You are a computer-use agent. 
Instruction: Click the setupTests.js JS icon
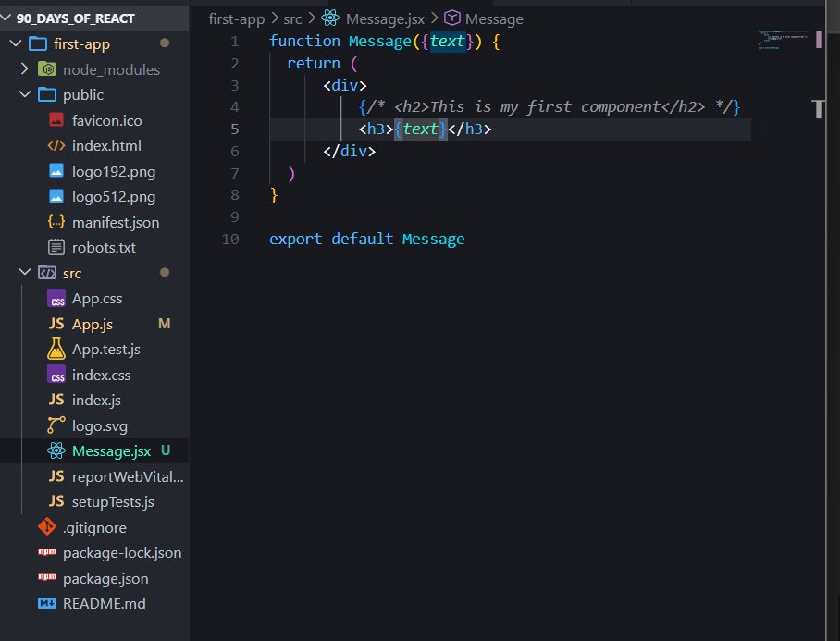coord(56,501)
